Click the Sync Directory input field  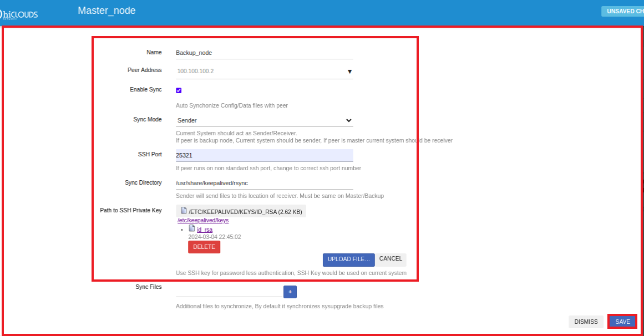pos(265,183)
